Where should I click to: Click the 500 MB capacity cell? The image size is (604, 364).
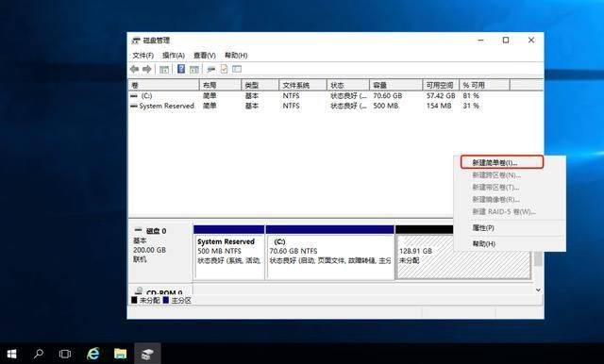point(386,106)
